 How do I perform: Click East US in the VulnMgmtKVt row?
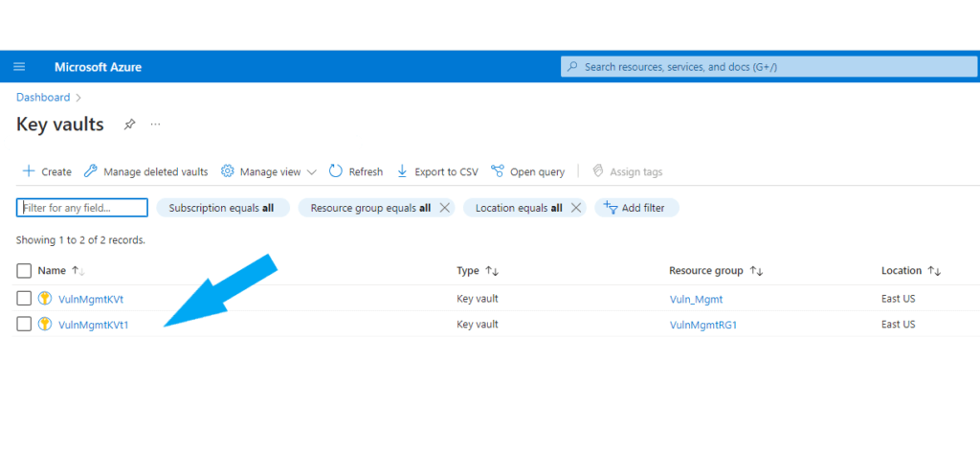coord(898,299)
